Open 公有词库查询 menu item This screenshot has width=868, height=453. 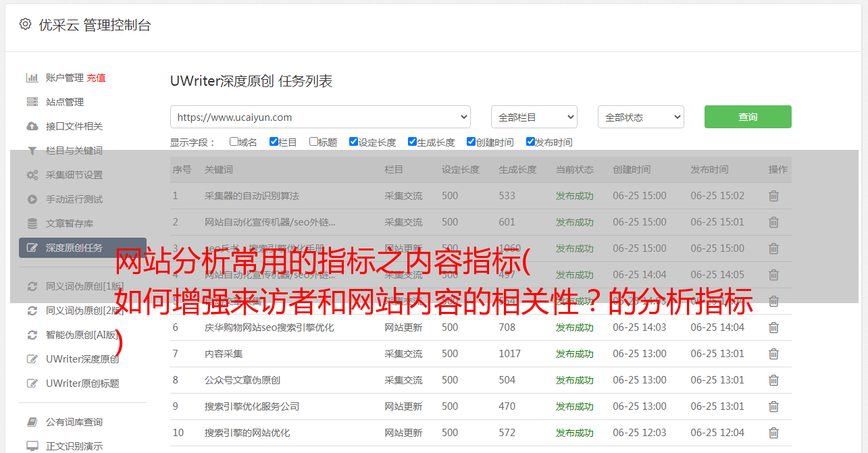coord(74,422)
